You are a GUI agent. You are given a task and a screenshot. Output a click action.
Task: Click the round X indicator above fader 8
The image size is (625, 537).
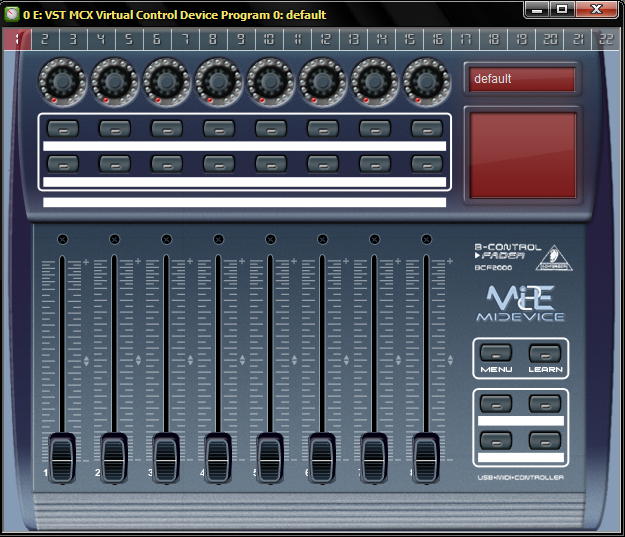[x=426, y=239]
